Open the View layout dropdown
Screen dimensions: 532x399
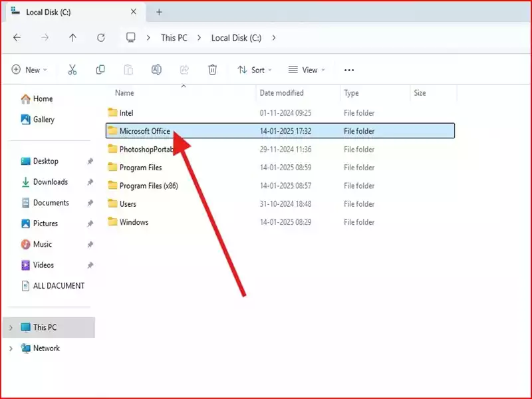tap(307, 70)
